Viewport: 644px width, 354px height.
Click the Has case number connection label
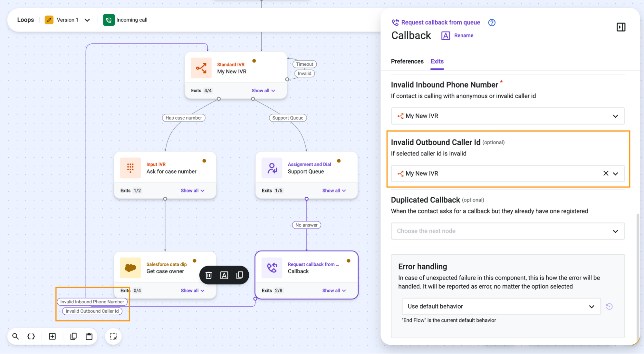[x=184, y=118]
